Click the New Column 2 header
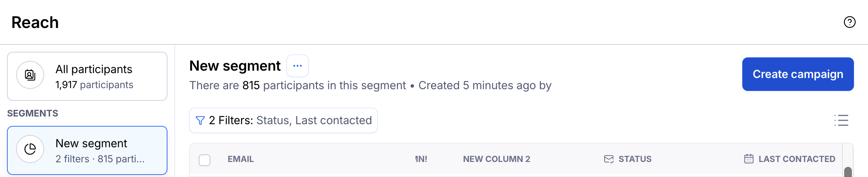868x177 pixels. [496, 159]
